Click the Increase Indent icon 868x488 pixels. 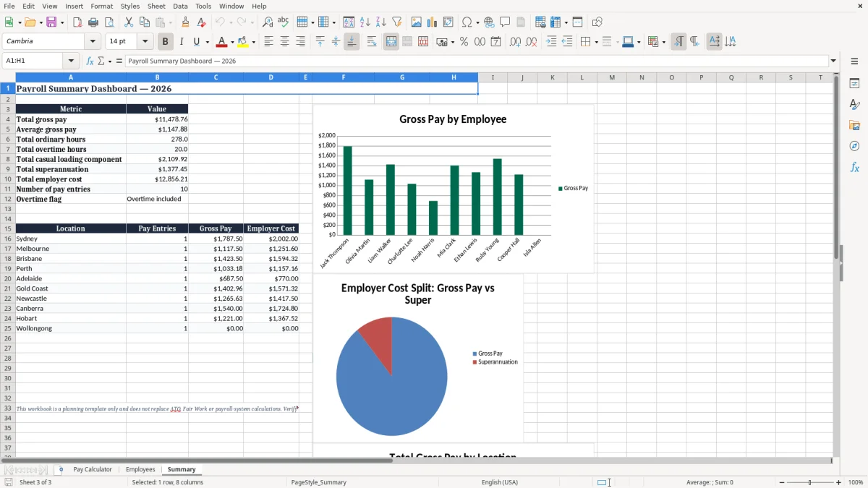tap(551, 42)
